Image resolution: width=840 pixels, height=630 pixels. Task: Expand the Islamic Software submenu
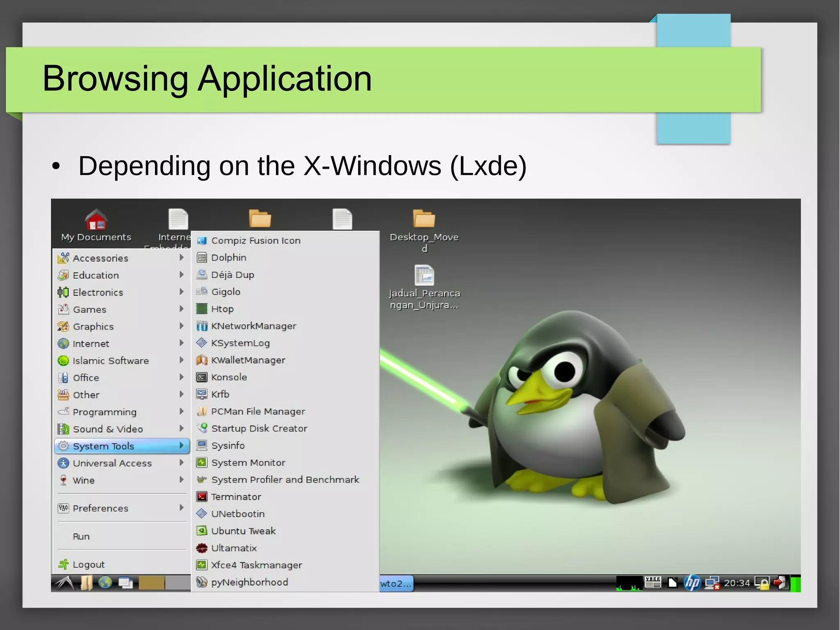click(x=122, y=361)
